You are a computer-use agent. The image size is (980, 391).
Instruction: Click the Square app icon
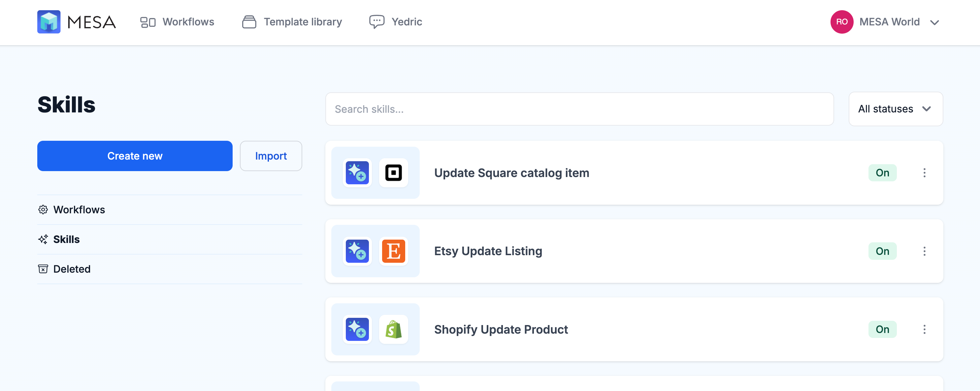point(393,173)
